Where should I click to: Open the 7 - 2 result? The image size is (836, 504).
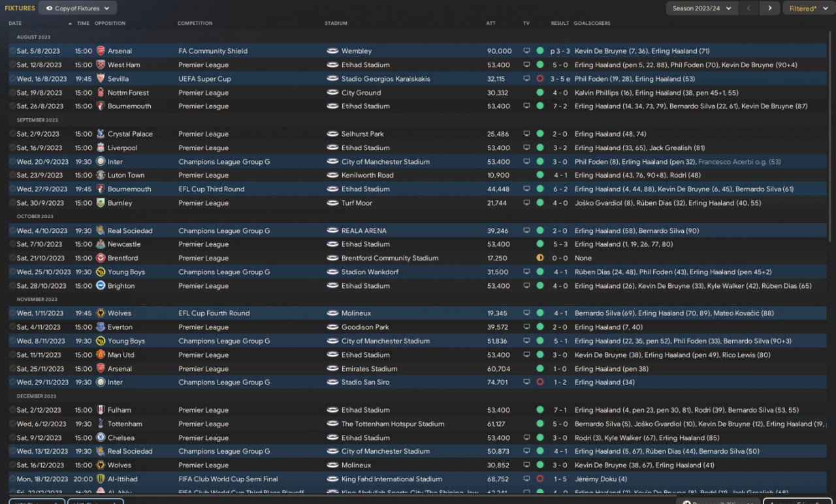pyautogui.click(x=560, y=106)
